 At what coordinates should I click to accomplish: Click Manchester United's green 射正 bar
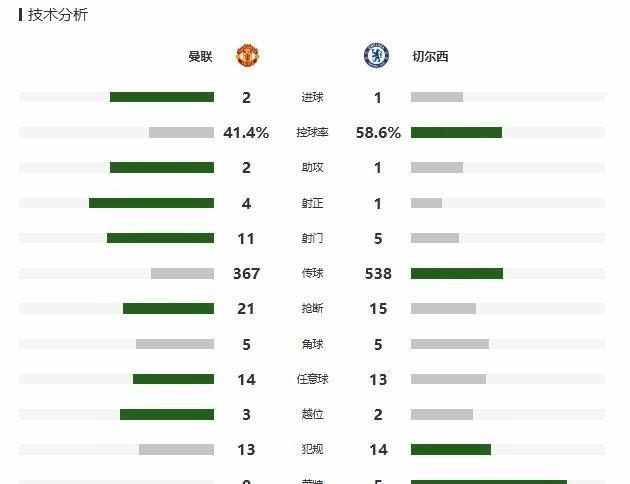point(151,203)
